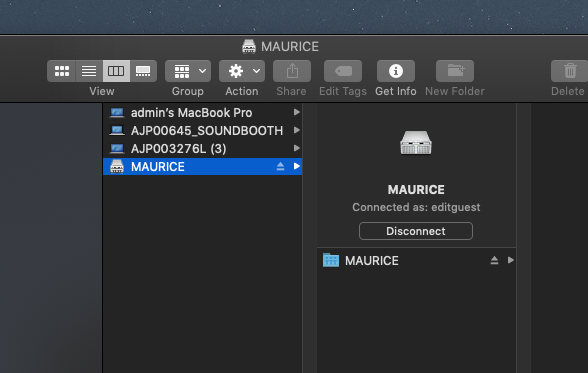Expand the AJP003276L (3) arrow
The height and width of the screenshot is (373, 588).
(297, 148)
